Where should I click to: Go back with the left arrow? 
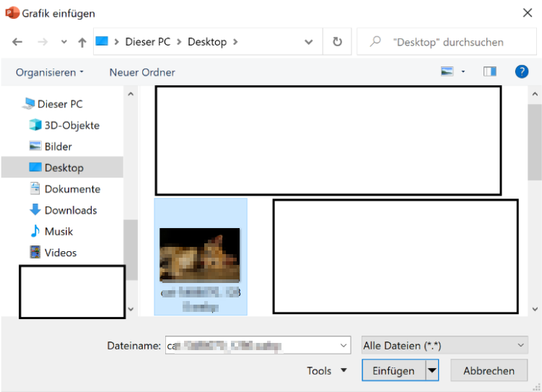[17, 42]
